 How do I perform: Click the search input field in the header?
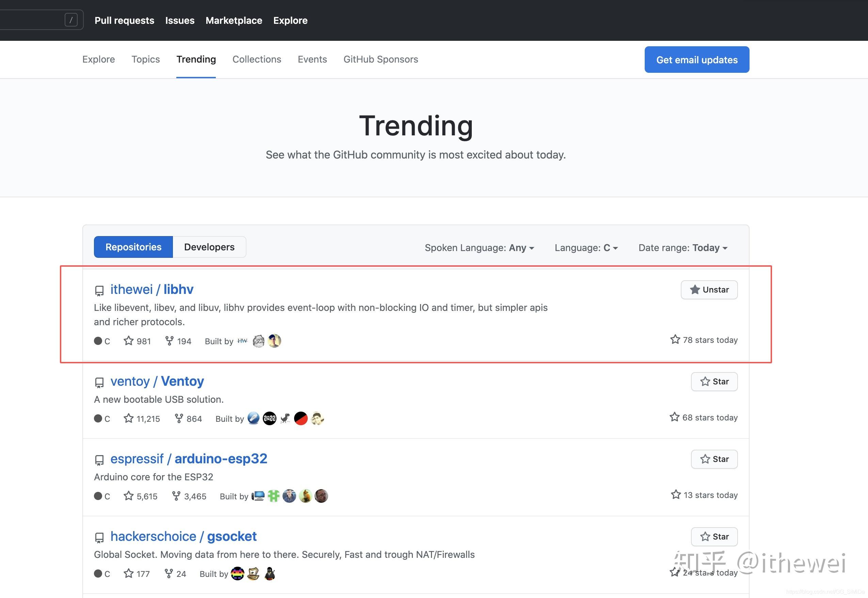coord(41,19)
